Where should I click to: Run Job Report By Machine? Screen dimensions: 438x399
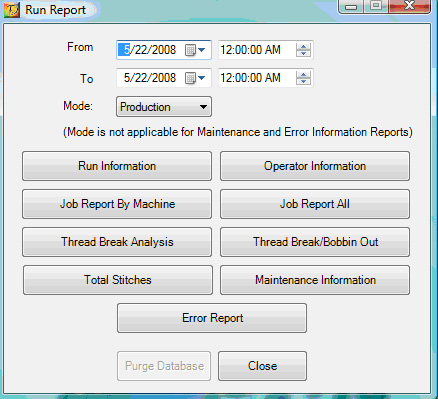(117, 204)
